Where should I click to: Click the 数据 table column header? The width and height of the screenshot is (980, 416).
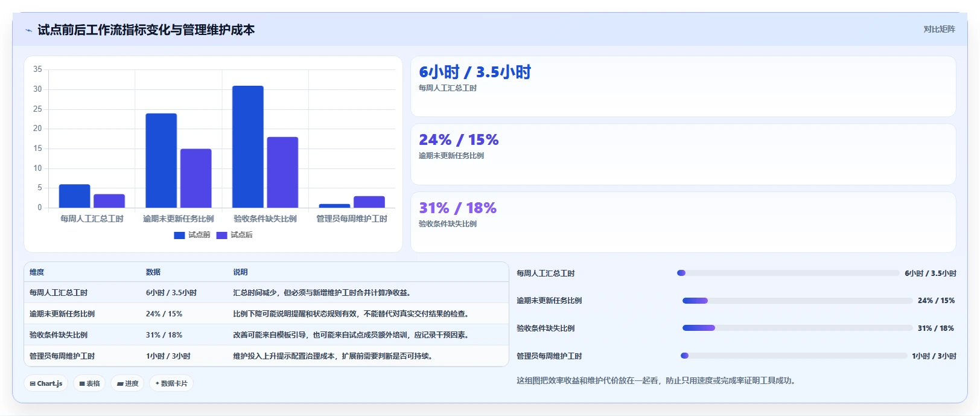click(153, 272)
